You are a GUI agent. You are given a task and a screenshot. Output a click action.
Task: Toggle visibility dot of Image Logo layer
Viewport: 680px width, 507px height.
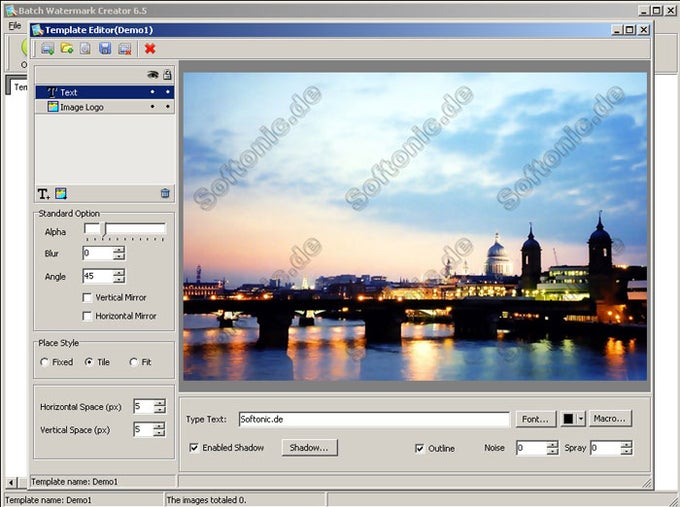[x=152, y=107]
